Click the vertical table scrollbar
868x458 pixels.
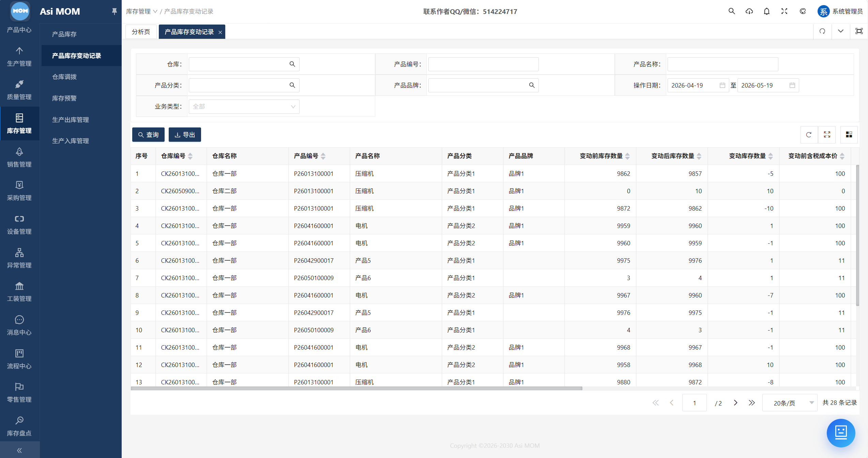[x=857, y=235]
